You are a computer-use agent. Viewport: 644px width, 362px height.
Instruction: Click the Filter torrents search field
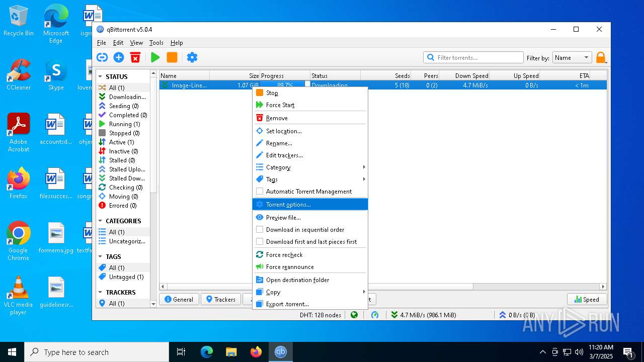point(473,57)
